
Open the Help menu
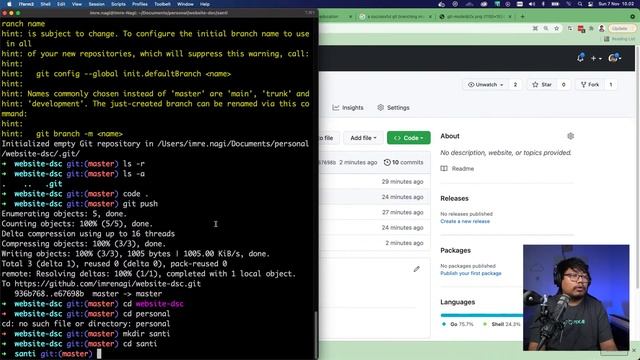coord(205,4)
